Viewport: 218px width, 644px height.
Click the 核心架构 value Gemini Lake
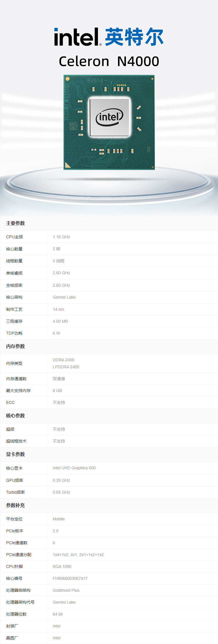[64, 297]
